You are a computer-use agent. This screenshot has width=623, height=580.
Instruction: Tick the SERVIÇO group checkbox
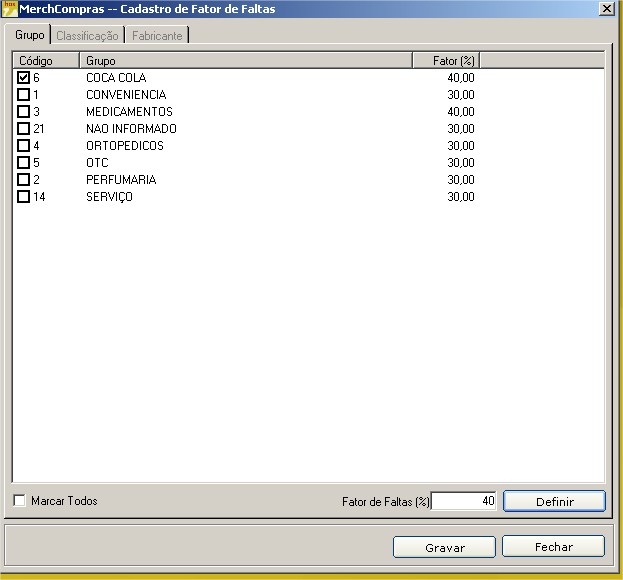tap(24, 197)
